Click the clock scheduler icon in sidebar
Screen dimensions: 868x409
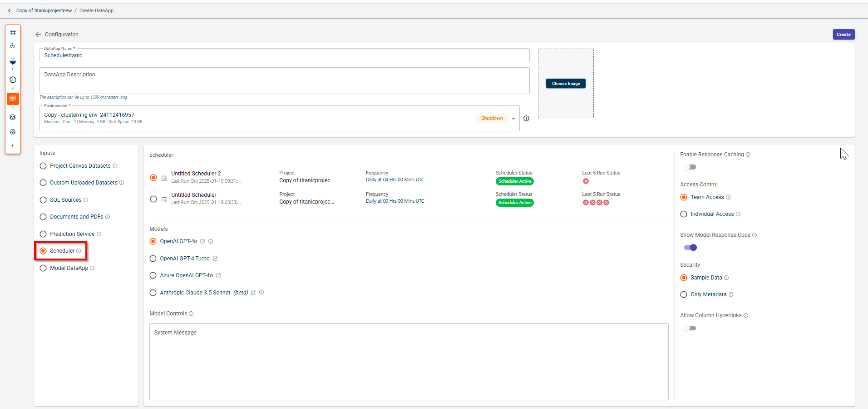coord(13,80)
